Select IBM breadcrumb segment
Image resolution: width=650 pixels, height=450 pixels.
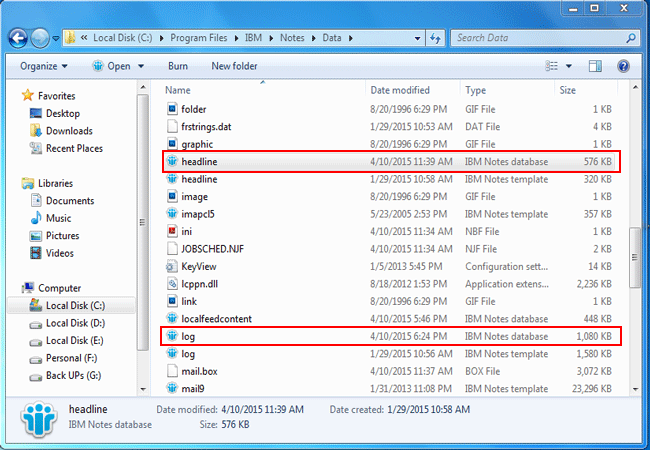point(253,38)
